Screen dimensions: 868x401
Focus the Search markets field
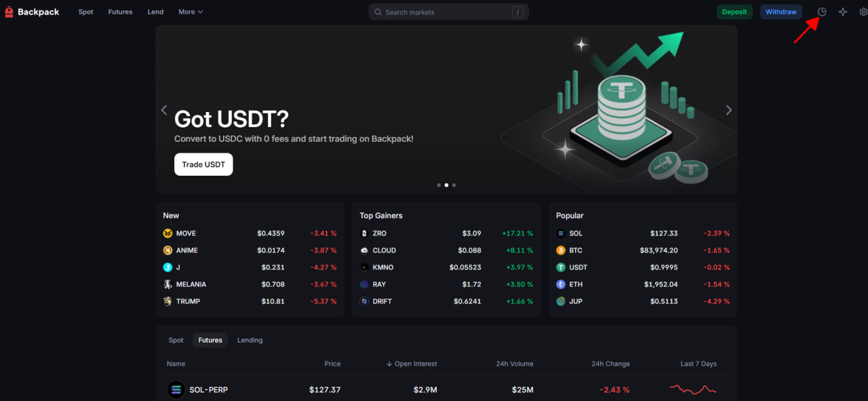(x=449, y=12)
